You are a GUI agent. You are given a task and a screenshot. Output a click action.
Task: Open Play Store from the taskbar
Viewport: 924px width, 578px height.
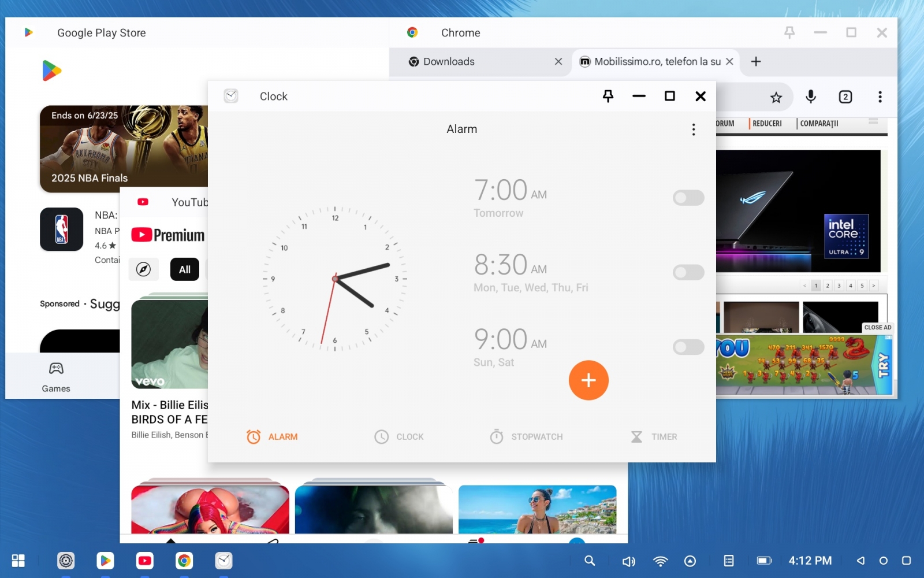pos(105,561)
